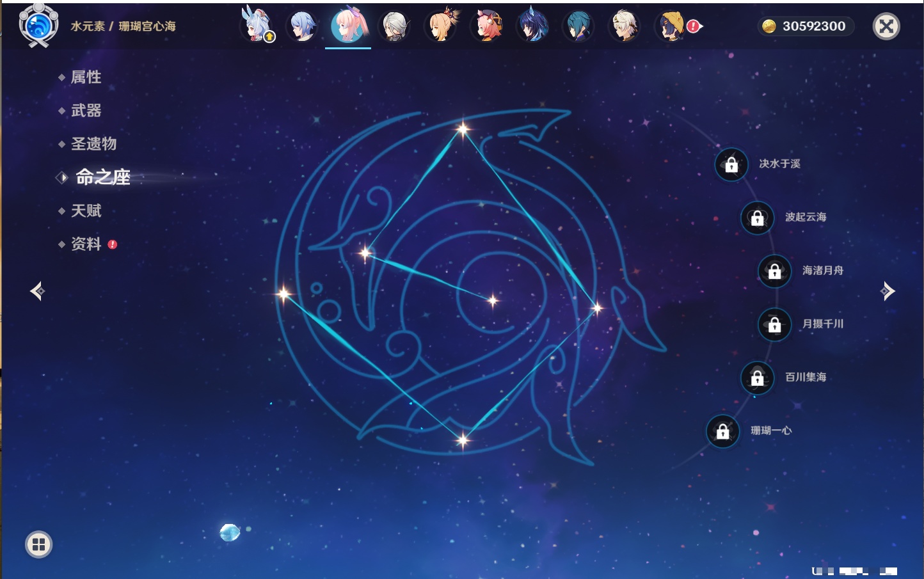This screenshot has height=579, width=924.
Task: Open the 天赋 (Talents) tab
Action: coord(86,210)
